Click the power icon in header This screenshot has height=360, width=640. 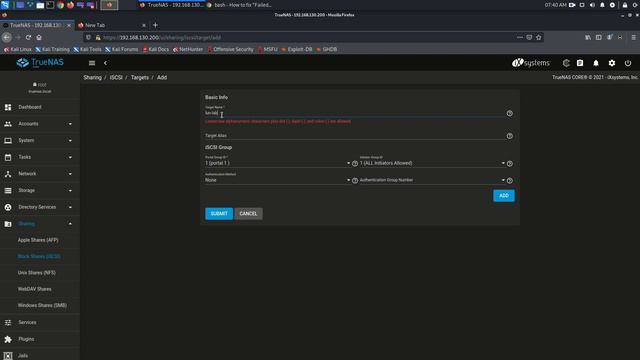coord(628,63)
